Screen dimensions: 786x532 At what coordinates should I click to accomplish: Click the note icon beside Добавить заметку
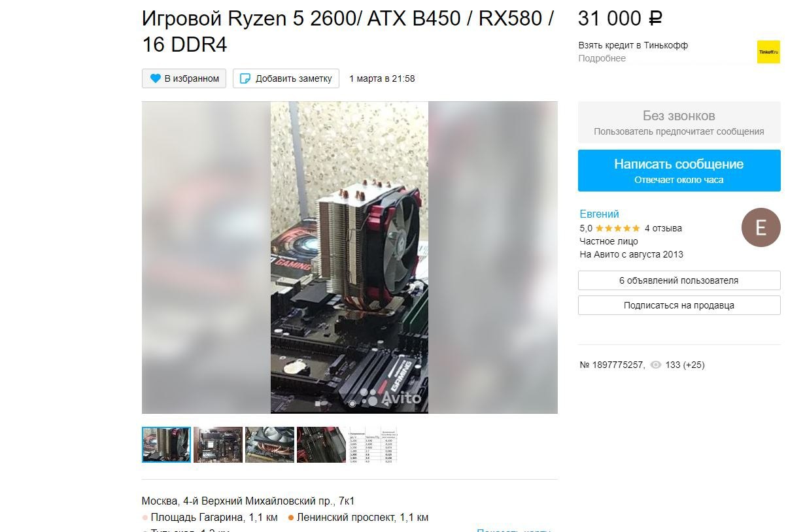pos(245,78)
